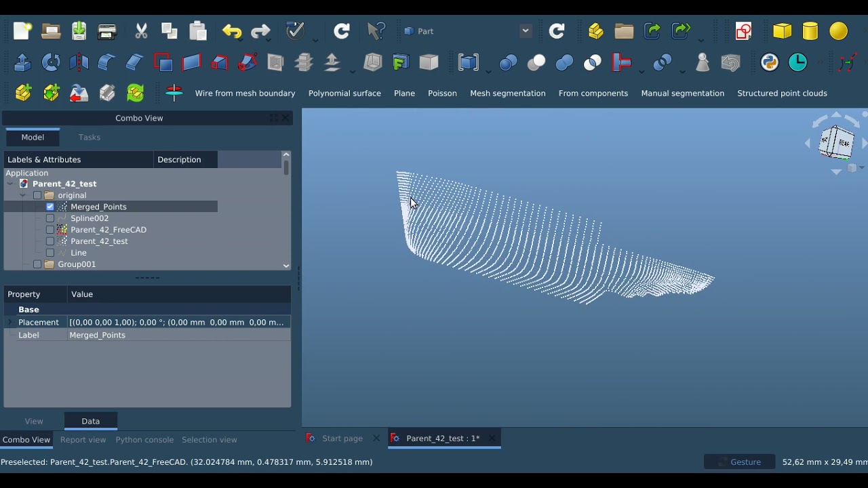The width and height of the screenshot is (868, 488).
Task: Switch to the Model tab
Action: tap(33, 138)
